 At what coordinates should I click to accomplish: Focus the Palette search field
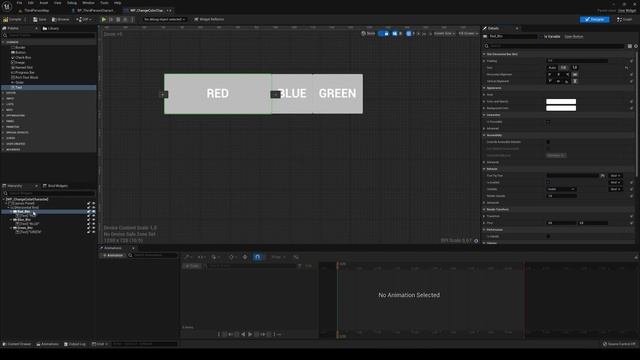(49, 36)
